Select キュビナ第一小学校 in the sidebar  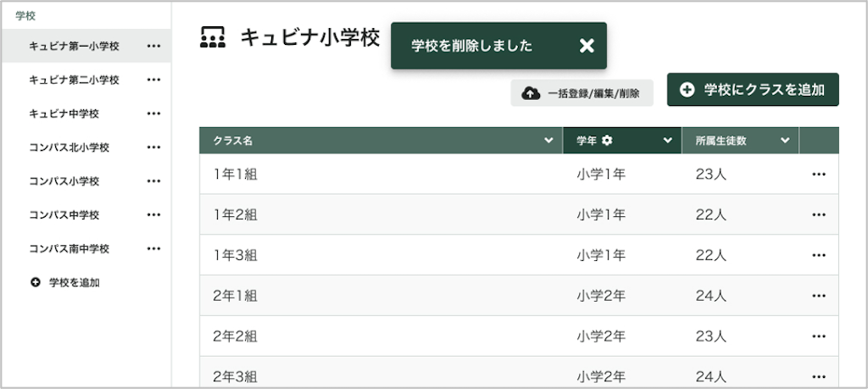click(75, 46)
